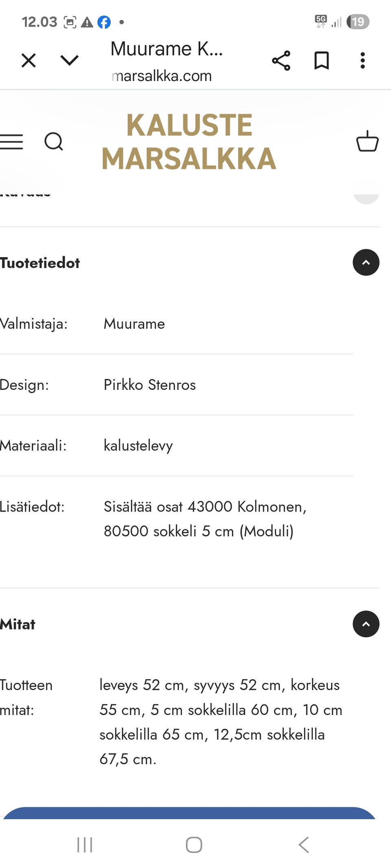Screen dimensions: 391x868
Task: Collapse the Tuotetiedot section
Action: tap(365, 262)
